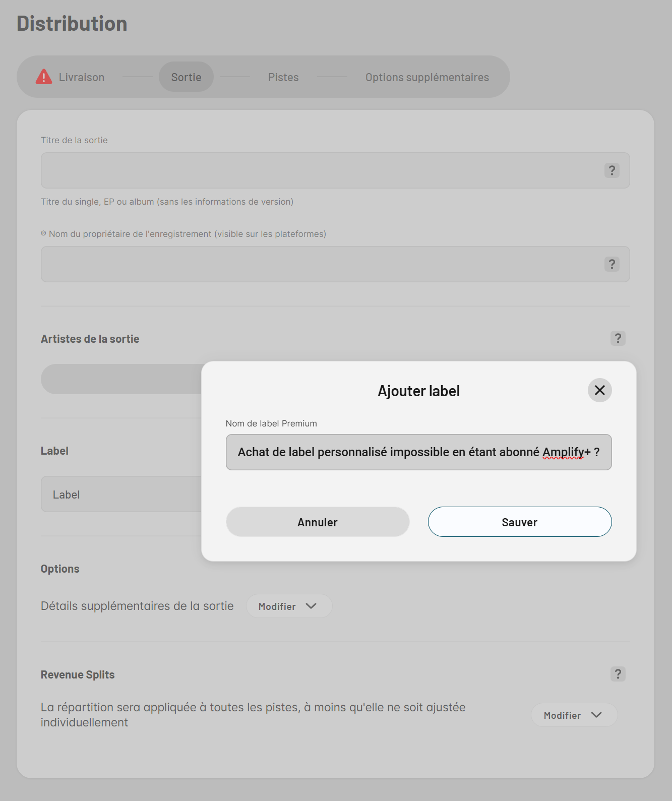Save the label with Sauver

519,522
